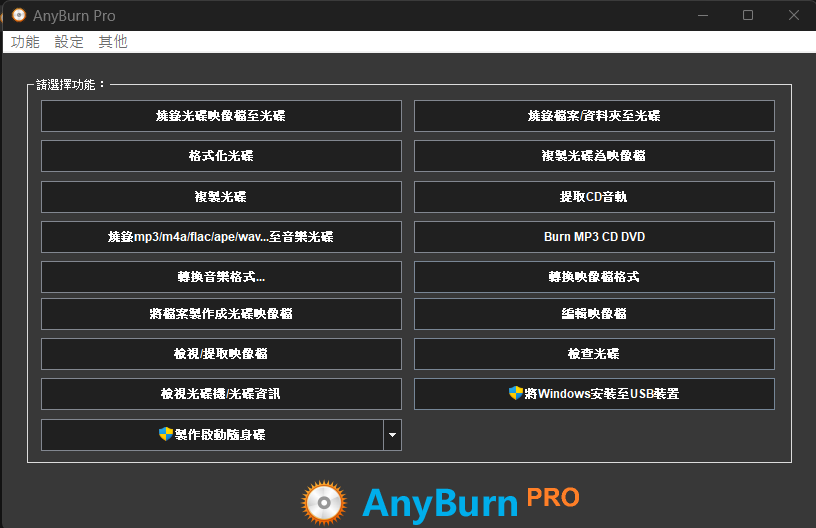Choose Burn MP3 CD DVD button
This screenshot has height=528, width=816.
pos(594,237)
